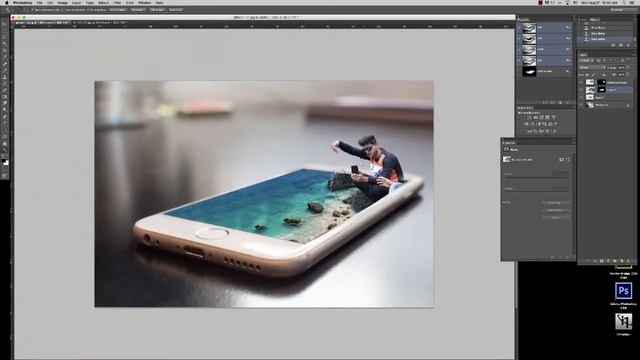Click the Curves adjustment icon
640x360 pixels.
click(541, 117)
